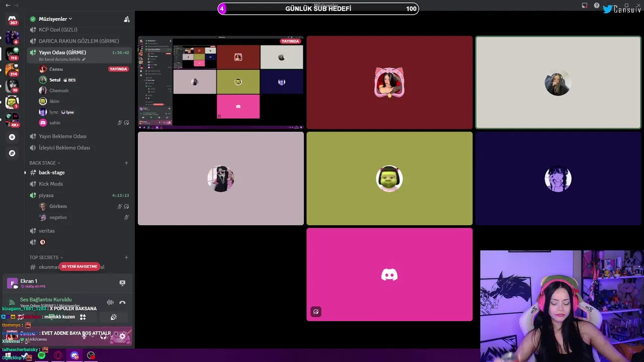Open the Discord help question mark icon
Viewport: 644px width, 362px height.
coord(597,6)
